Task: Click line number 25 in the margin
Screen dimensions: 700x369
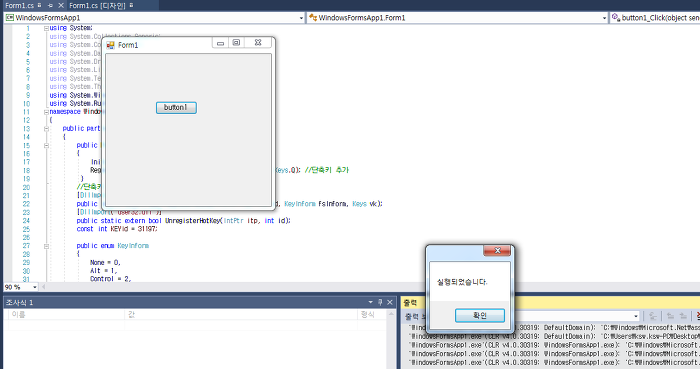Action: [x=26, y=229]
